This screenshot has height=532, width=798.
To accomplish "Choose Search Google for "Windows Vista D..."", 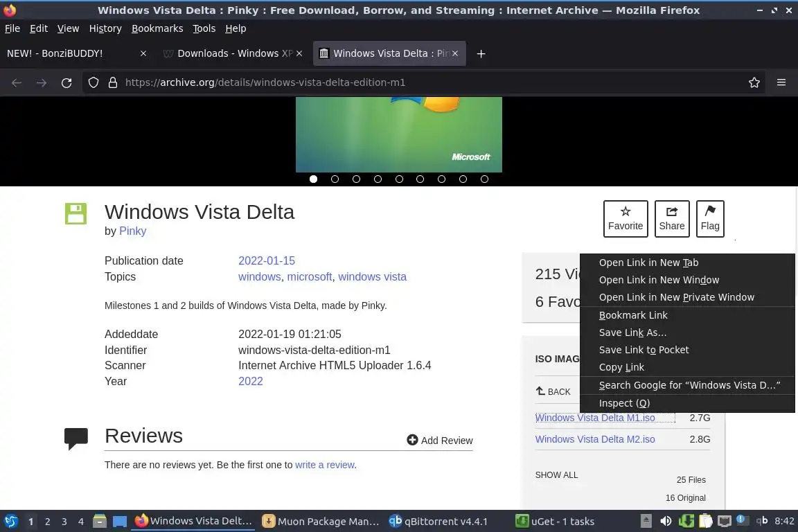I will 687,385.
